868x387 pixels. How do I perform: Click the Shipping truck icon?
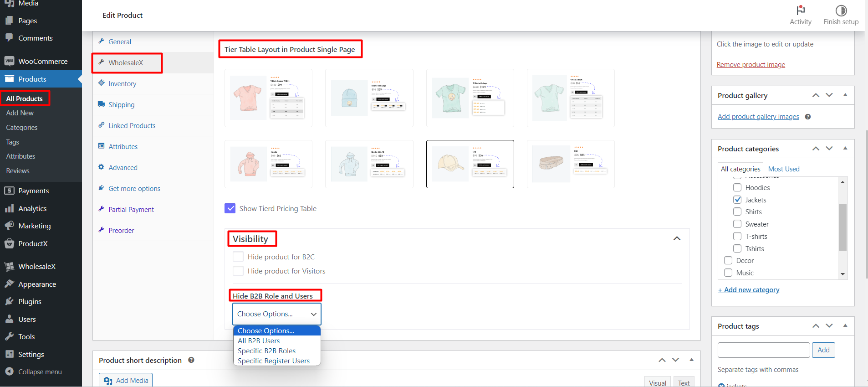click(x=102, y=104)
